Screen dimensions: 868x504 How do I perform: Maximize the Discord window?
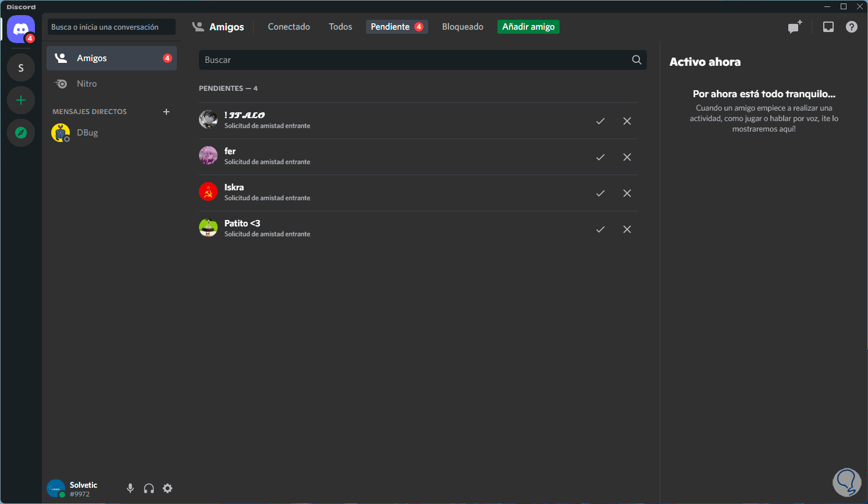coord(844,6)
